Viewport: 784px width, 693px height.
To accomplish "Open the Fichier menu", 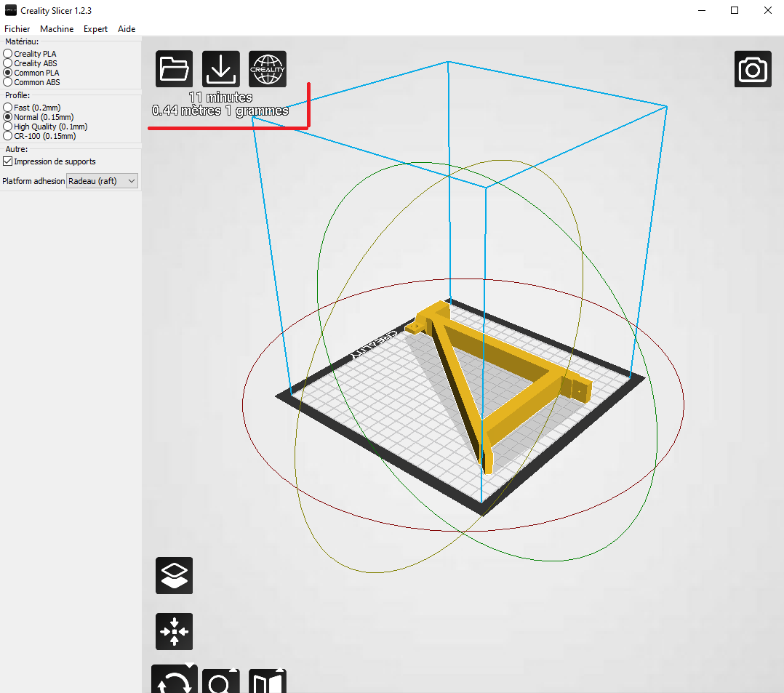I will [x=17, y=29].
